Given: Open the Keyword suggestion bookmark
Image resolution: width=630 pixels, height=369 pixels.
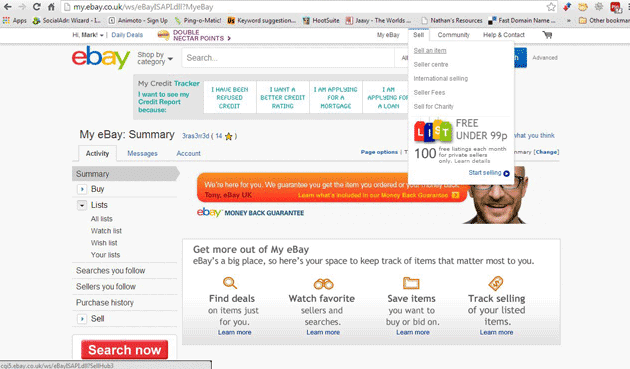Looking at the screenshot, I should 262,20.
